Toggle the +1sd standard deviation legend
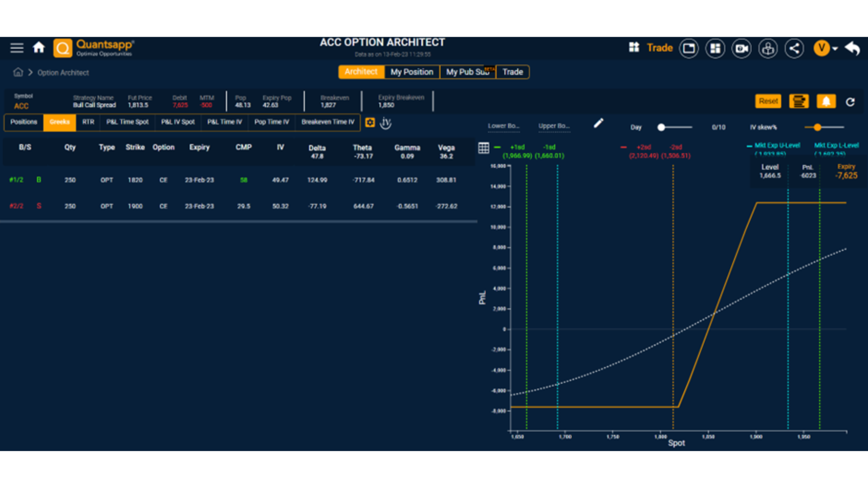 [517, 147]
